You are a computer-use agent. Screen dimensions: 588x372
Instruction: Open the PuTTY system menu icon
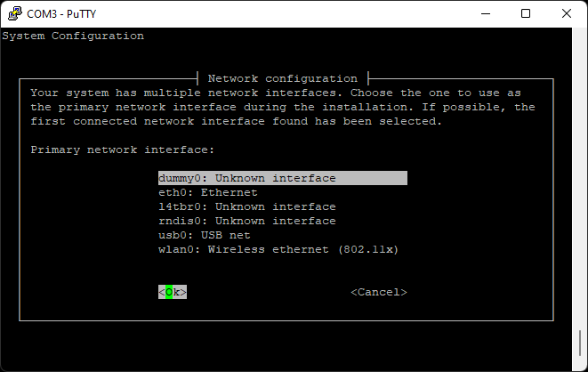pos(13,13)
